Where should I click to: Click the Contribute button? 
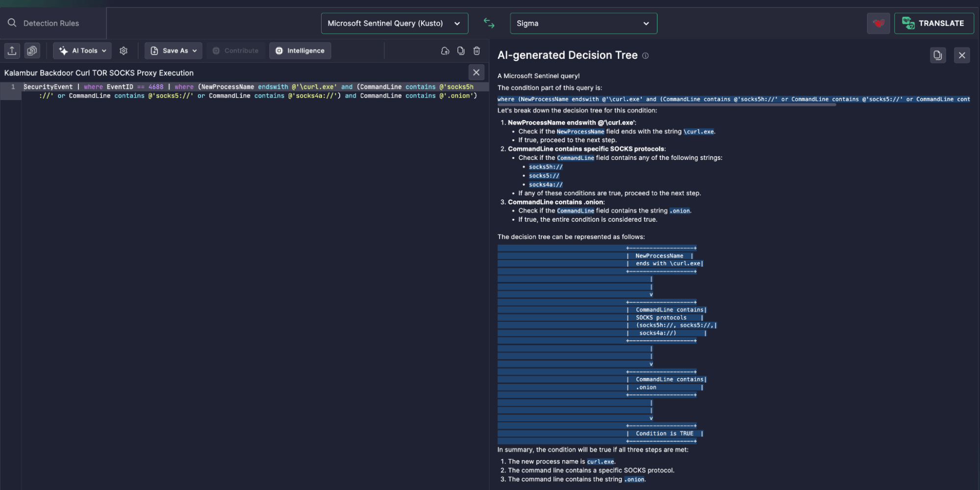[x=236, y=51]
